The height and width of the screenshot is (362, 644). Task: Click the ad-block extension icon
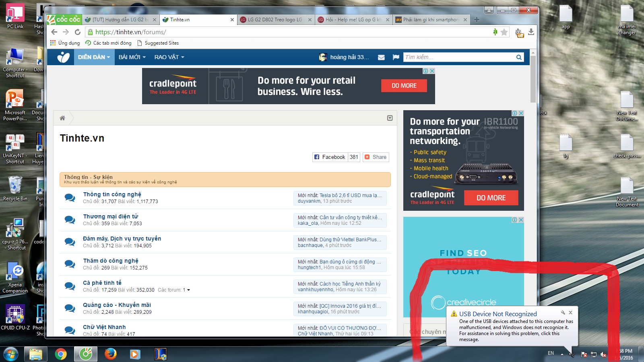[519, 33]
